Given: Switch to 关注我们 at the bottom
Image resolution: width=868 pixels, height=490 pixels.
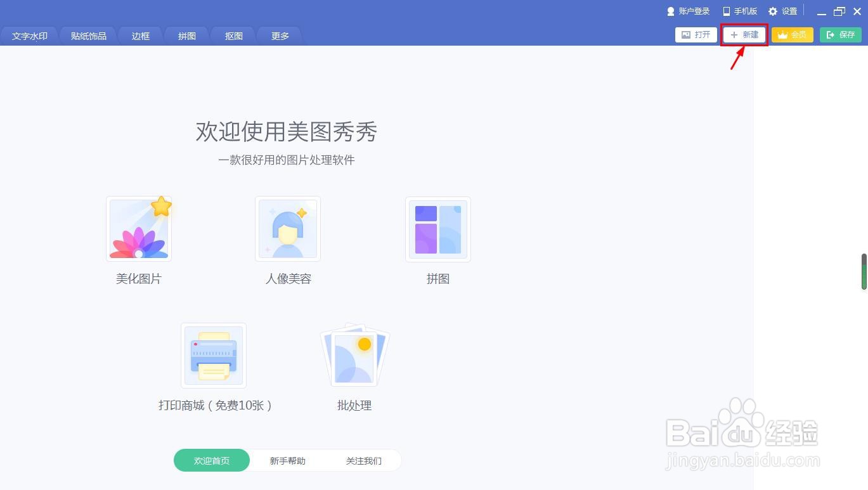Looking at the screenshot, I should click(364, 461).
